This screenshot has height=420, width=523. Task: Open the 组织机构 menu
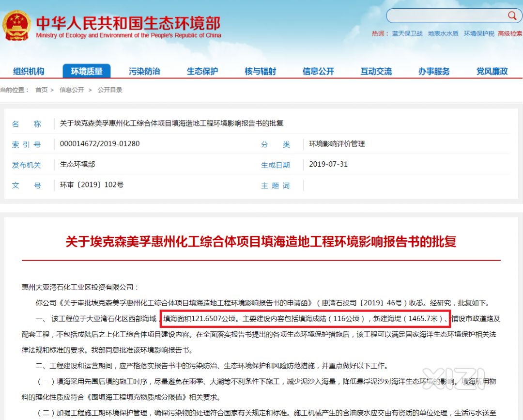coord(29,71)
